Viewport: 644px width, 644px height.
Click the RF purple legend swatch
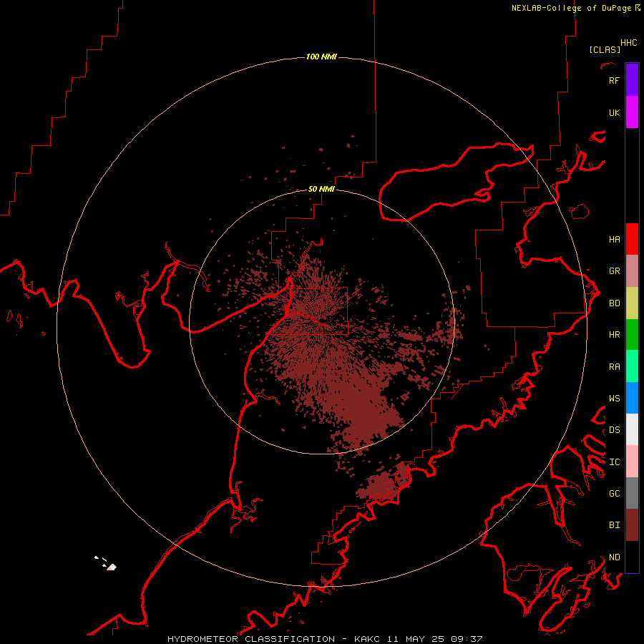pyautogui.click(x=632, y=80)
